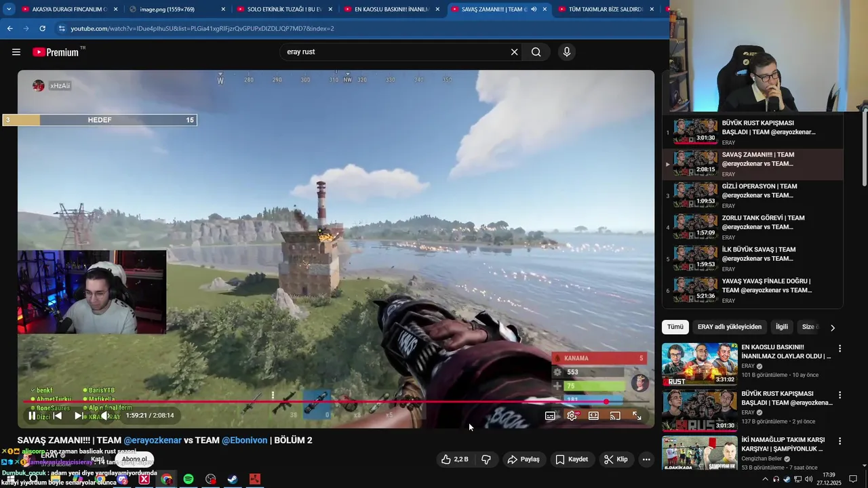
Task: Open video player settings gear
Action: 572,415
